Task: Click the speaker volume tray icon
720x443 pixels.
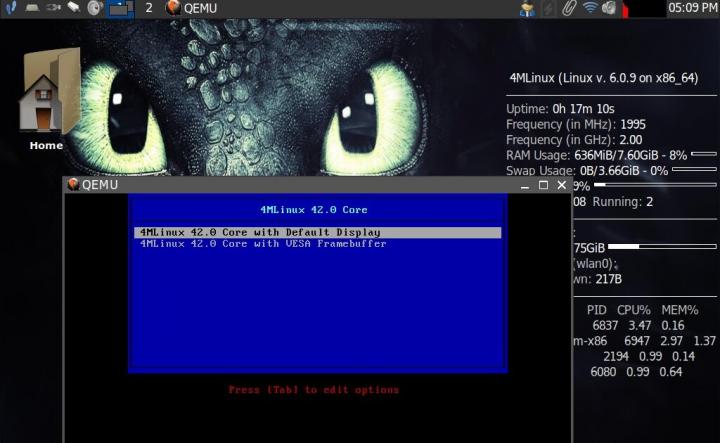Action: 608,8
